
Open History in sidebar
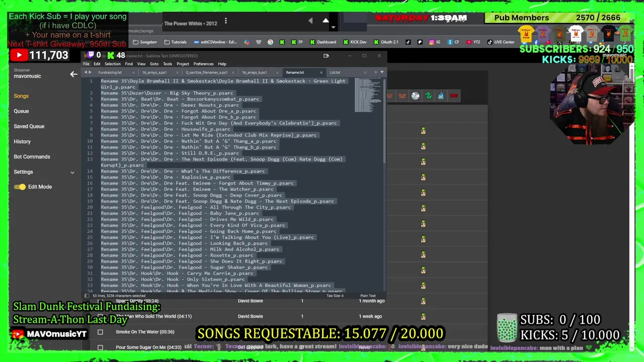(22, 142)
